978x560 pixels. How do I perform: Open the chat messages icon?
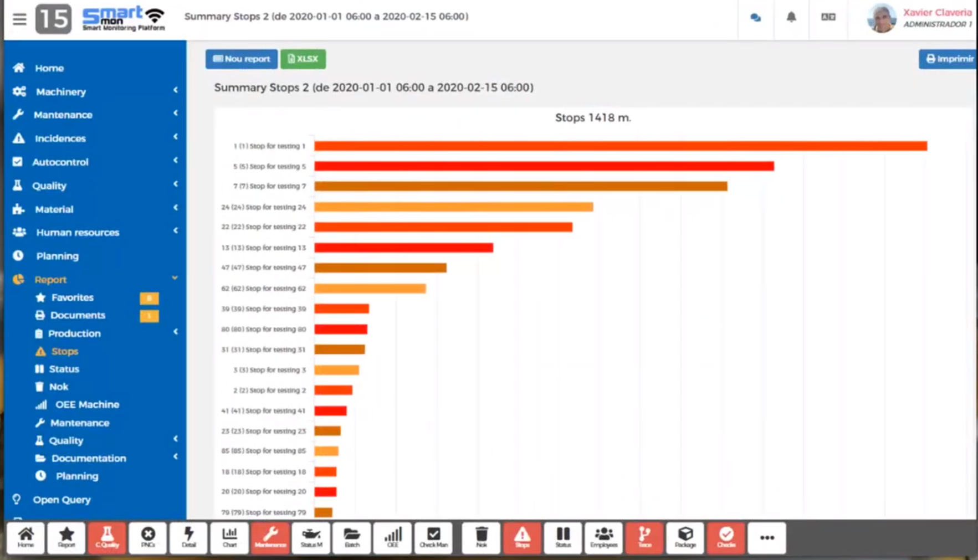(x=755, y=18)
